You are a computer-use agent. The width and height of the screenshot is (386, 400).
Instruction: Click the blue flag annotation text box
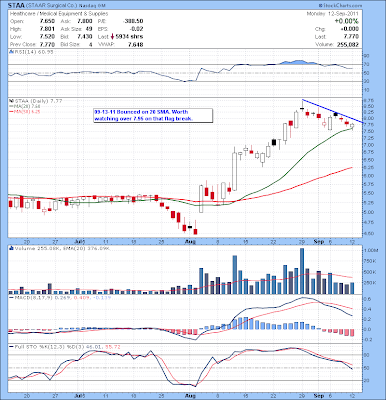click(153, 115)
